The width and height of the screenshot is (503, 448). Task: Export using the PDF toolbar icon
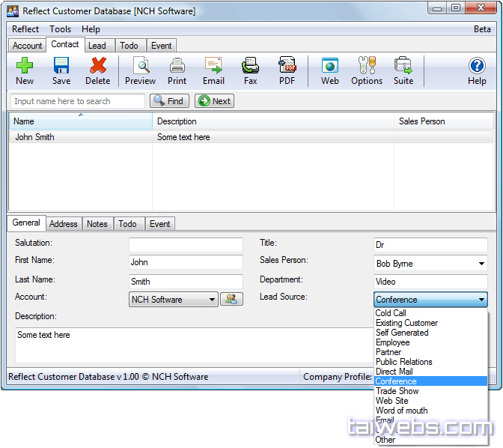point(287,70)
